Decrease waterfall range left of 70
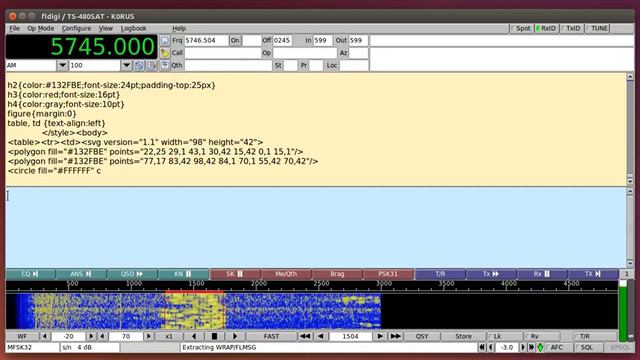Viewport: 640px width, 360px height. [x=102, y=336]
